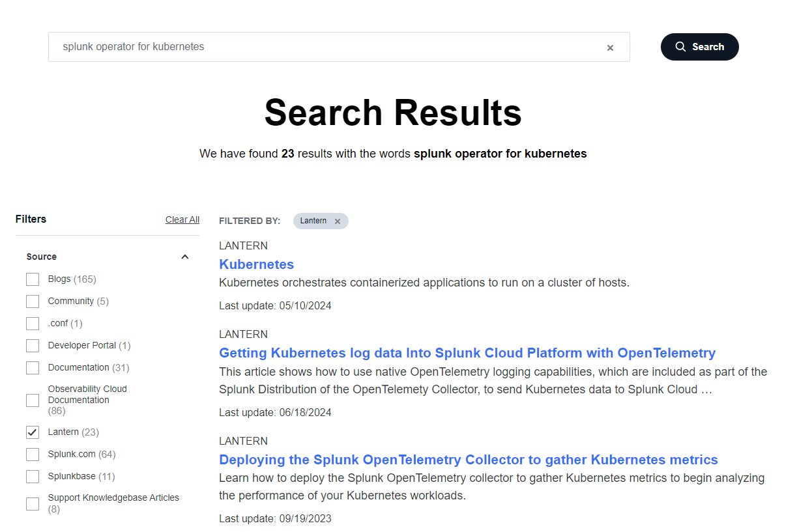This screenshot has height=532, width=812.
Task: Enable the Documentation source checkbox
Action: point(33,368)
